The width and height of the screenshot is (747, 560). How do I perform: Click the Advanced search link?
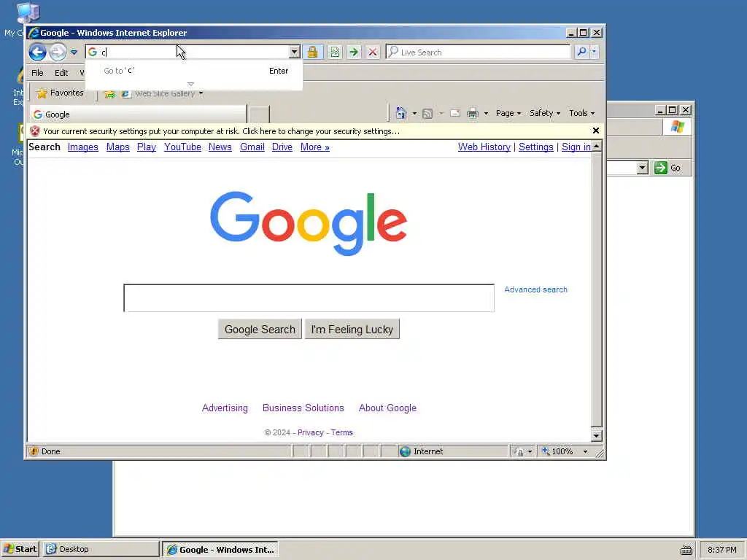click(535, 289)
